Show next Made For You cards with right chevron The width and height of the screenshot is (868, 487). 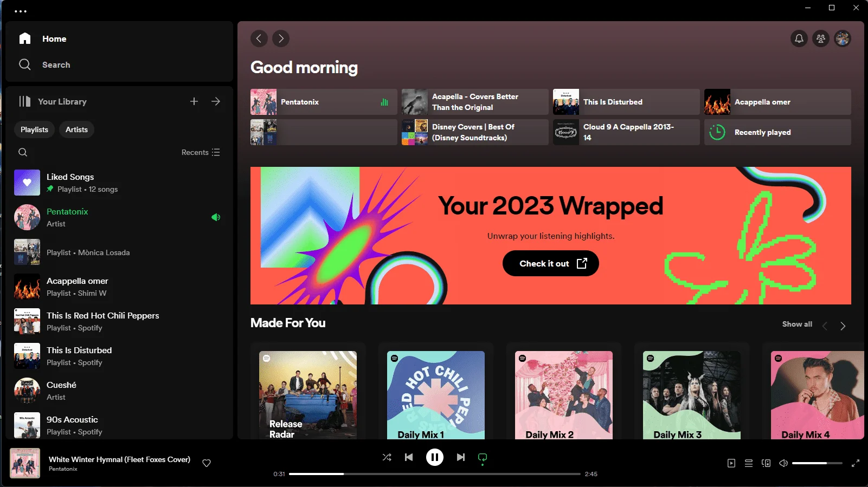(843, 326)
